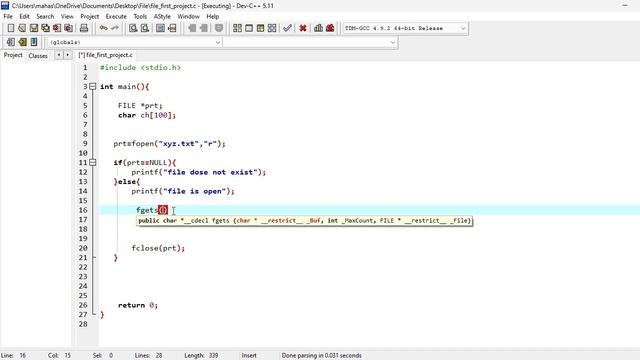Click the Insert mode indicator in status bar
The width and height of the screenshot is (640, 360).
tap(249, 356)
